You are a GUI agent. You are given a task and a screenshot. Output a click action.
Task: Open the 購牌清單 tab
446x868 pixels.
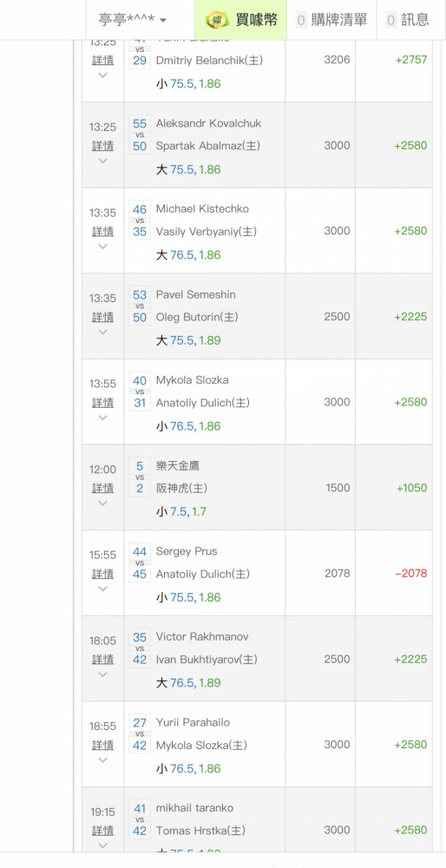click(x=331, y=20)
